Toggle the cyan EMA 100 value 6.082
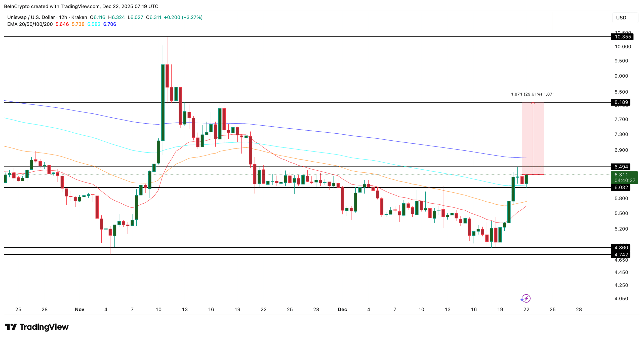644x339 pixels. point(94,24)
